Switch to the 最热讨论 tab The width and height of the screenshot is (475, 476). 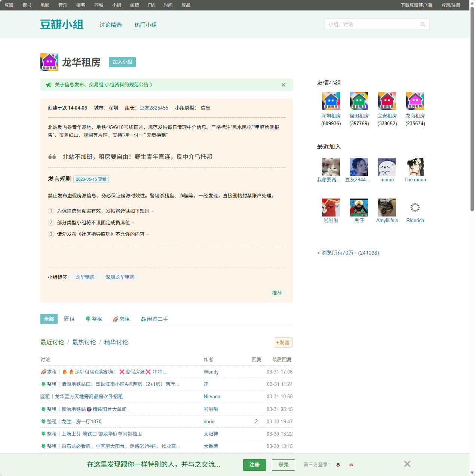[84, 342]
